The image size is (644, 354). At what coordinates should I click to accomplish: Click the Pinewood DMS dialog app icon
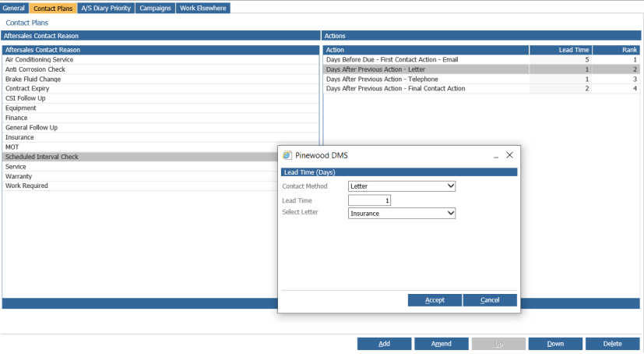[x=287, y=155]
